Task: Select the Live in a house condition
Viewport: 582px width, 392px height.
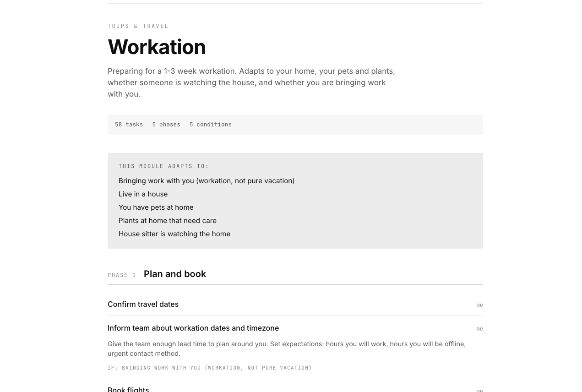Action: coord(143,194)
